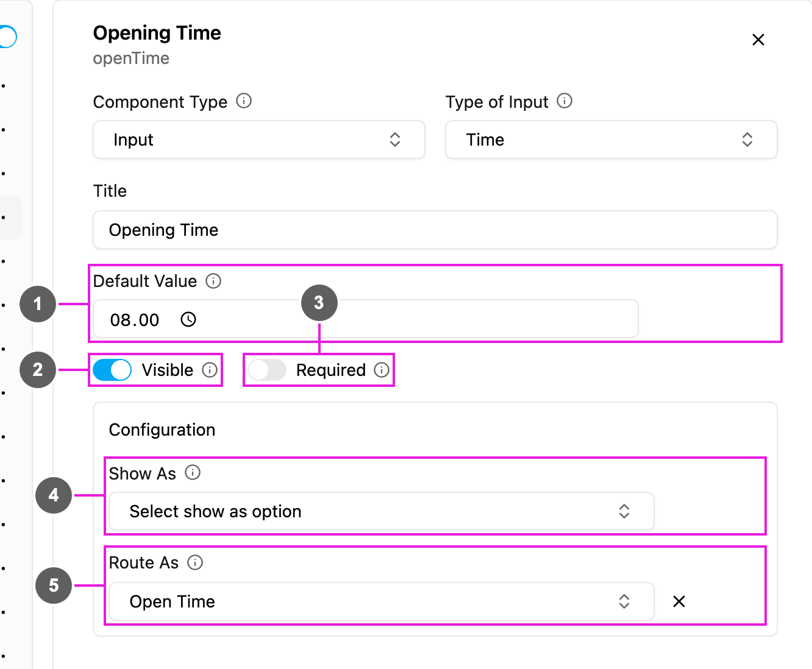
Task: Click the Route As info icon
Action: (x=195, y=562)
